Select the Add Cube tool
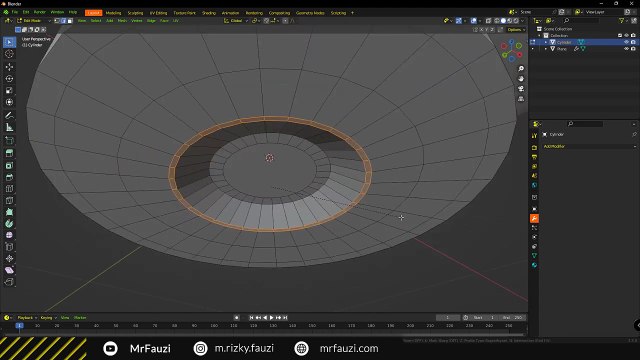This screenshot has height=360, width=640. [9, 140]
